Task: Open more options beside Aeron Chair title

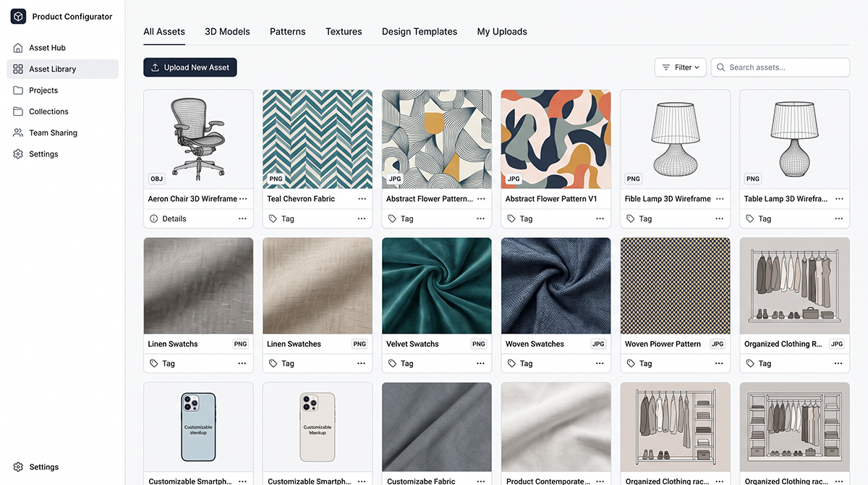Action: tap(243, 199)
